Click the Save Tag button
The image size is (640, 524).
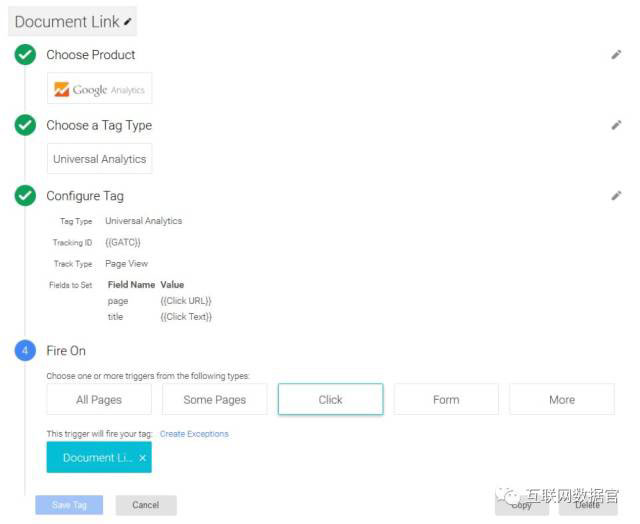point(69,505)
